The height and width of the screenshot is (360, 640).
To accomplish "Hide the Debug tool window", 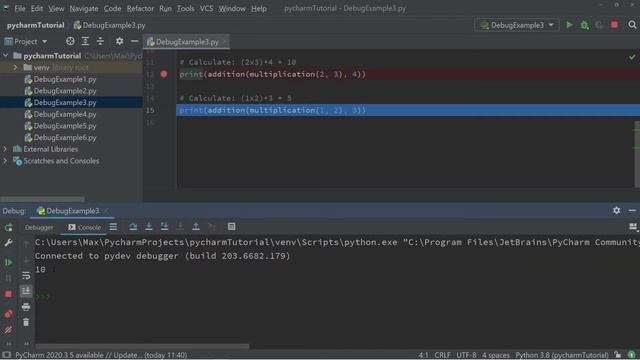I will click(632, 210).
